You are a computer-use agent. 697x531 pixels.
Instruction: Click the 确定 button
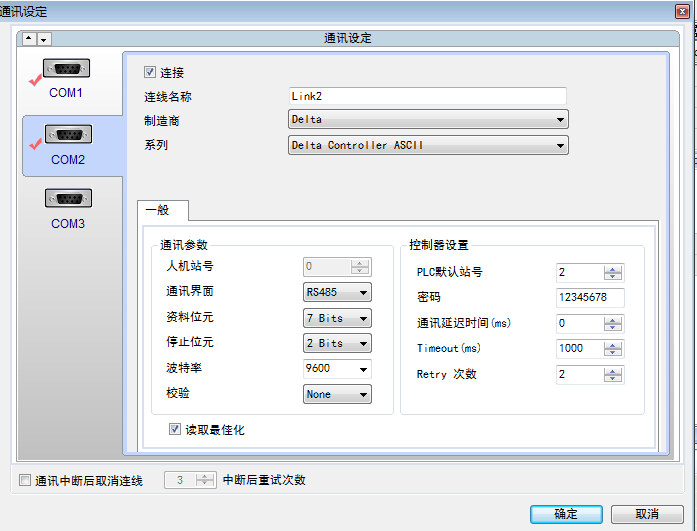tap(566, 514)
